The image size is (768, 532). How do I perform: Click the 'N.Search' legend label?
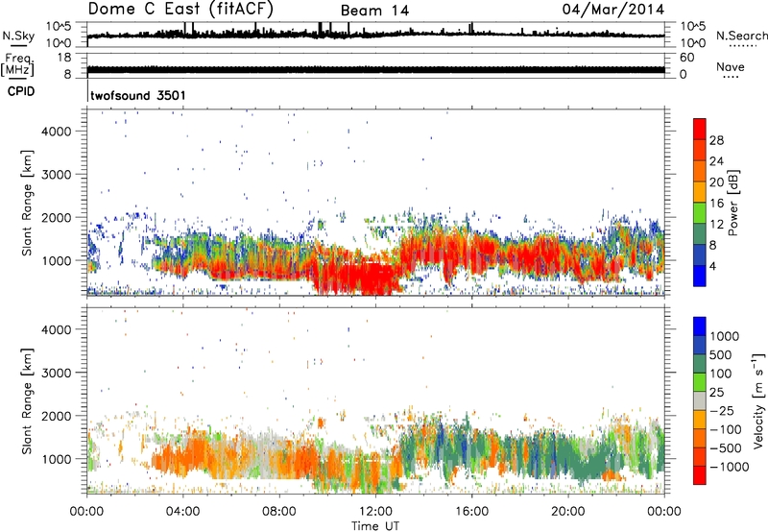[x=741, y=36]
